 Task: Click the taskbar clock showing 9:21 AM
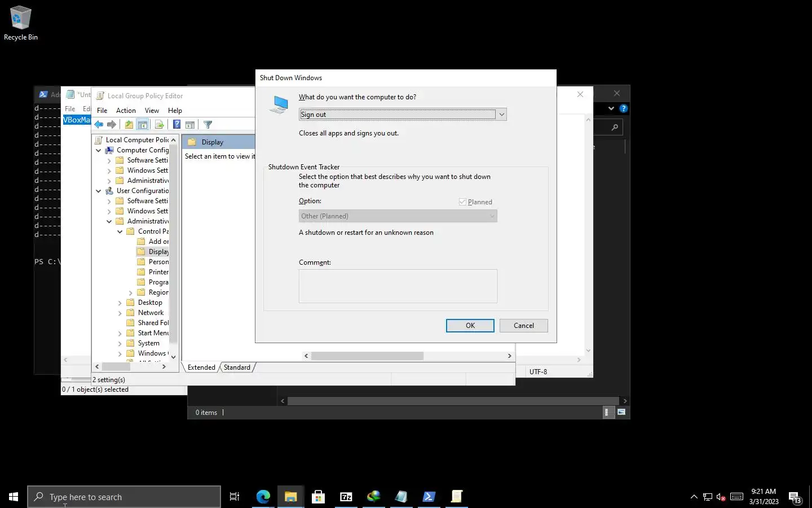(764, 497)
